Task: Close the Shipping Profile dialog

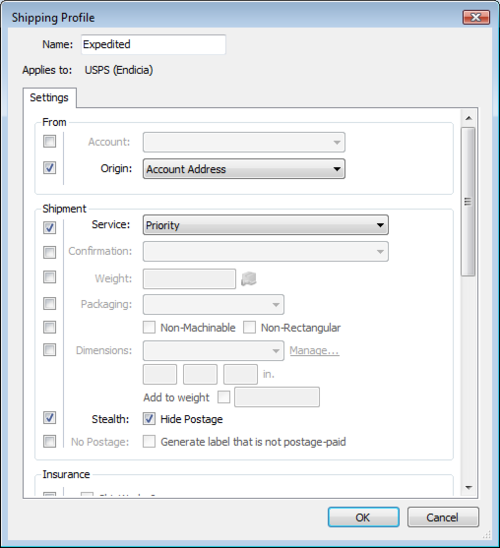Action: point(476,17)
